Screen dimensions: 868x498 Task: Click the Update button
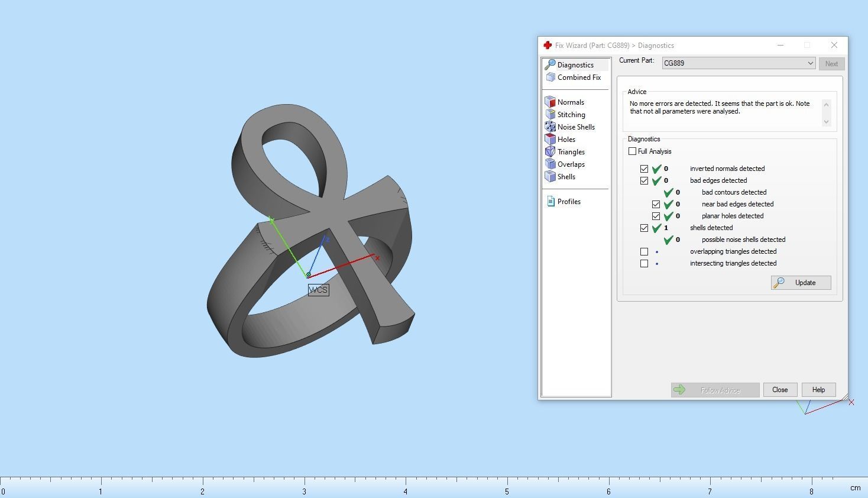(x=801, y=283)
